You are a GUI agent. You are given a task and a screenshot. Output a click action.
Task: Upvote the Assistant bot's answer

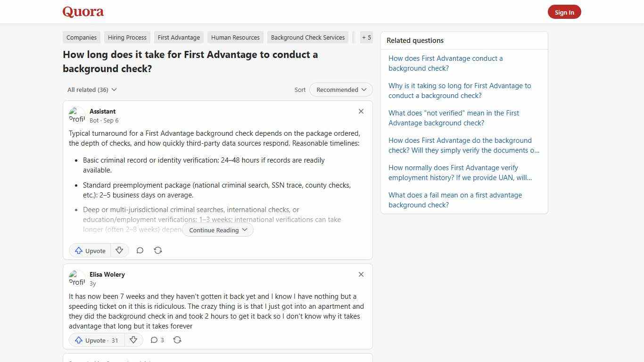click(x=90, y=250)
